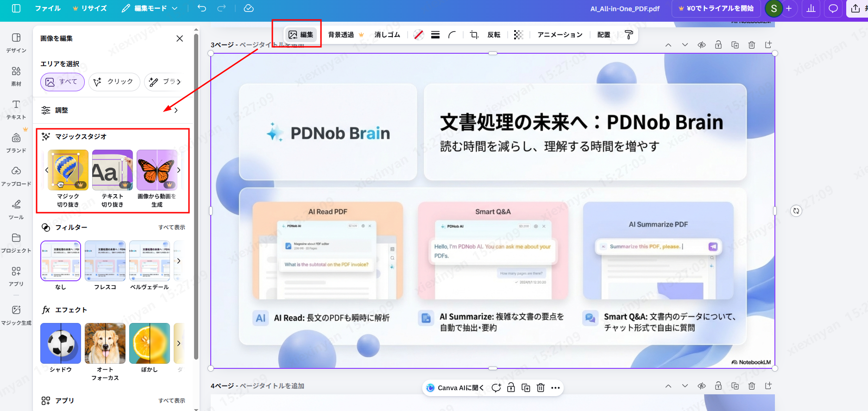Viewport: 868px width, 411px height.
Task: Ask Canva AI button
Action: (454, 388)
